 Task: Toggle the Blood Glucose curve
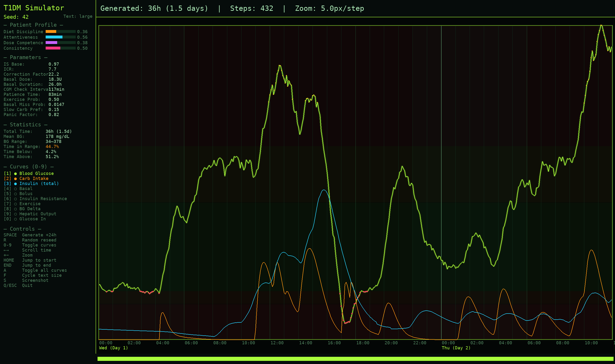(29, 173)
